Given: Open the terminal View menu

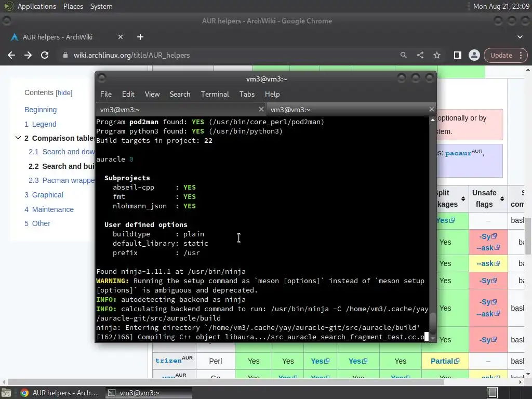Looking at the screenshot, I should [152, 95].
